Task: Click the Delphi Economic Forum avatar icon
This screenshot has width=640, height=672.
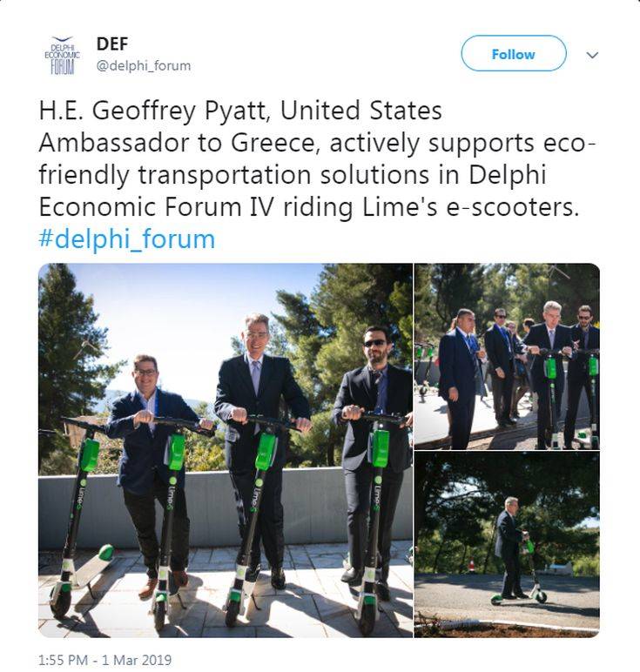Action: point(63,56)
